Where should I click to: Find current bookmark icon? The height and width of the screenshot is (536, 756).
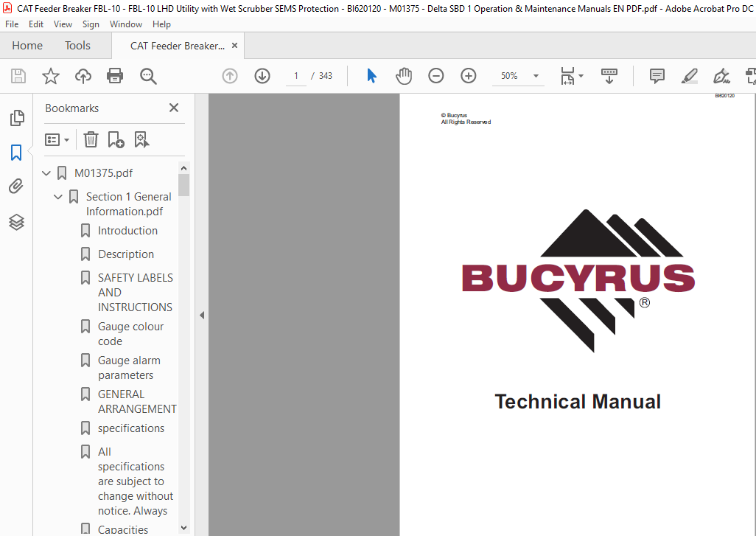(x=141, y=140)
